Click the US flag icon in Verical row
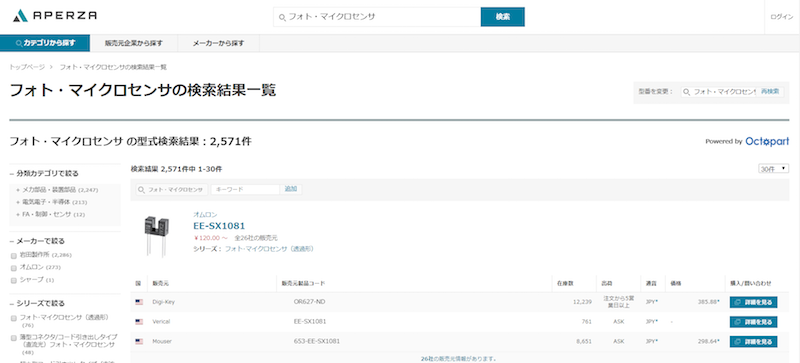Image resolution: width=800 pixels, height=363 pixels. [x=139, y=322]
